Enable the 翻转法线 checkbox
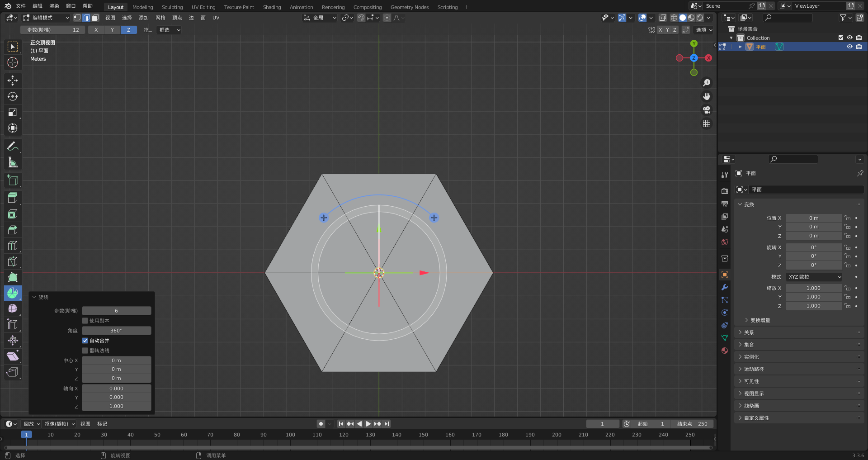The image size is (868, 460). pos(85,351)
